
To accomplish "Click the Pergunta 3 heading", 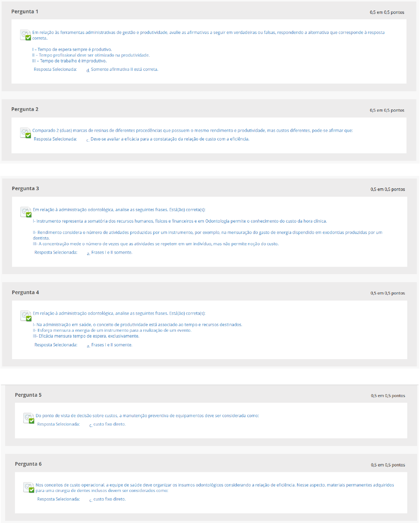I will pos(25,189).
